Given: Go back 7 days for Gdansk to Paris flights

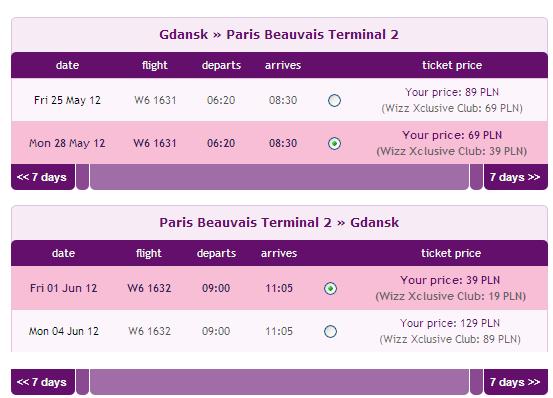Looking at the screenshot, I should click(x=43, y=177).
